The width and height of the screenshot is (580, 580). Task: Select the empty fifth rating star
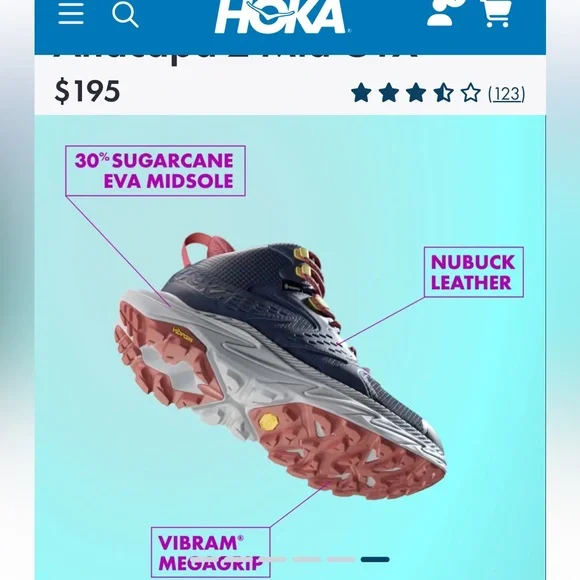click(x=470, y=92)
